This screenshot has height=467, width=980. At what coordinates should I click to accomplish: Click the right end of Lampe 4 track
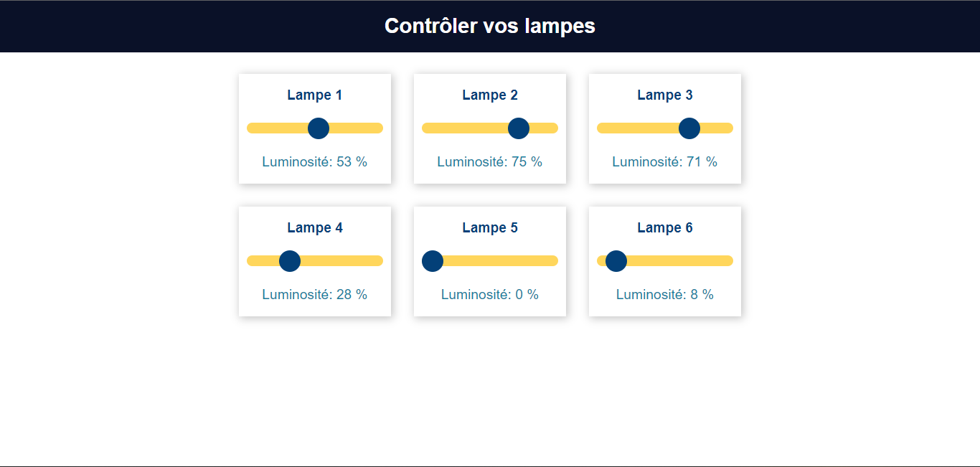tap(378, 261)
